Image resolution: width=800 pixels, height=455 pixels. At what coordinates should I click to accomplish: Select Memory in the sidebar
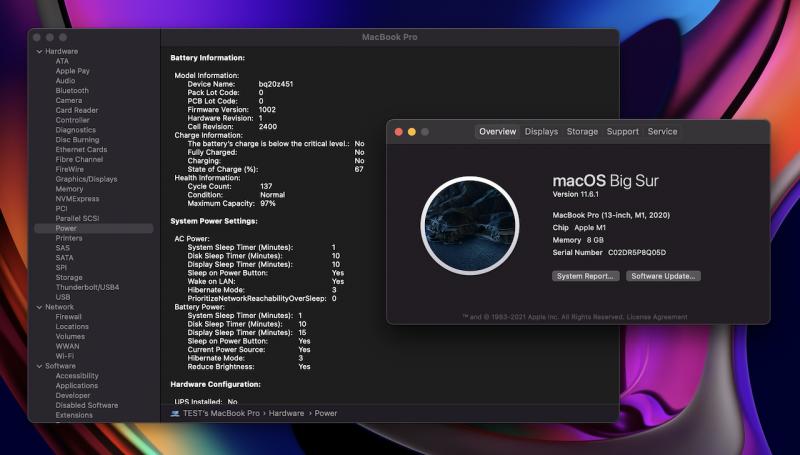click(x=69, y=189)
